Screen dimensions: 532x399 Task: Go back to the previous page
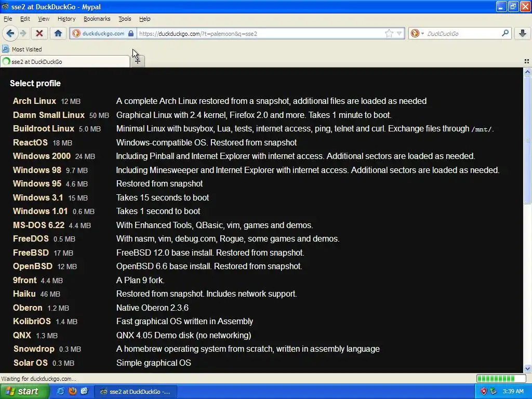pos(10,33)
